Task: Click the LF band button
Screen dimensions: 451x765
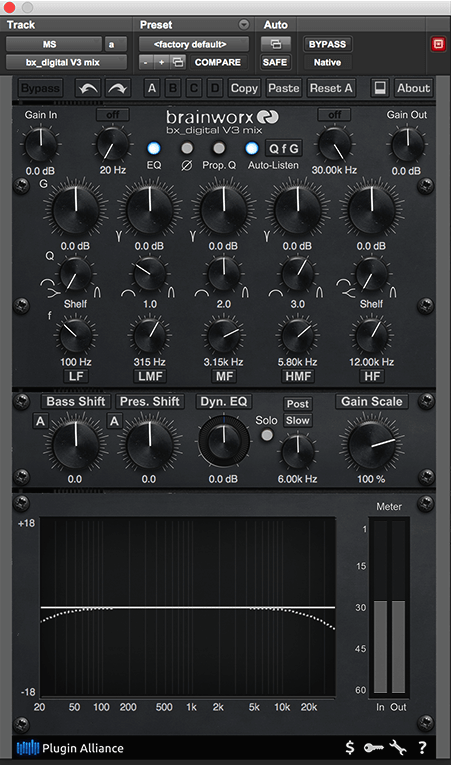Action: pos(76,376)
